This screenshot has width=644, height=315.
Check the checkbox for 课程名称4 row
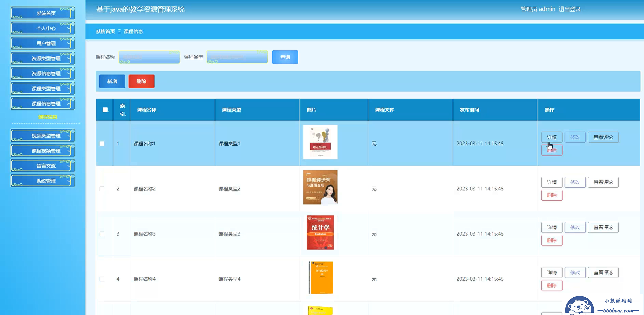point(102,279)
